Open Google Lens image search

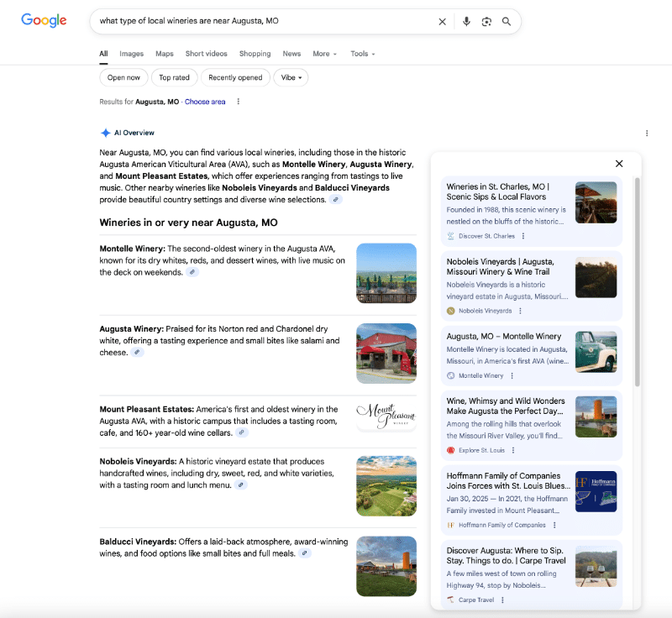pyautogui.click(x=486, y=21)
